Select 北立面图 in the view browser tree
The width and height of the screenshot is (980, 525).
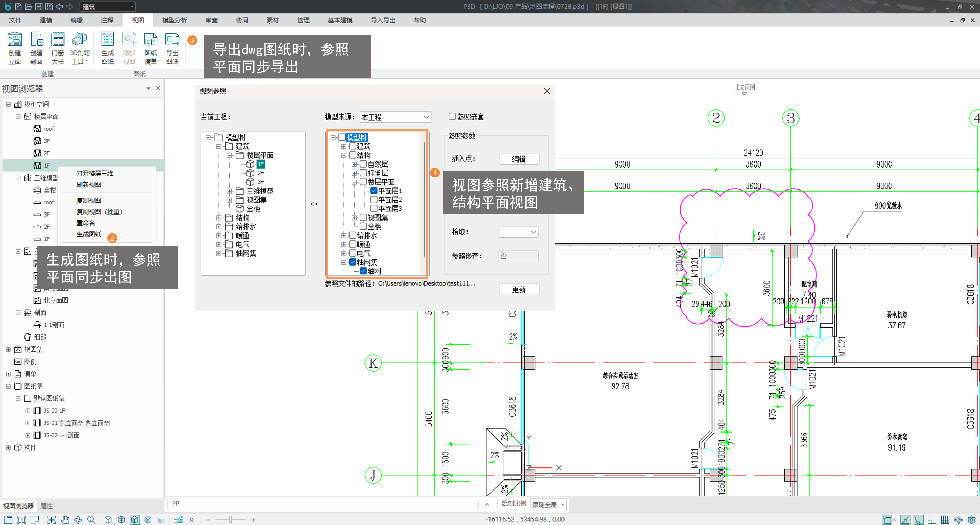pos(56,300)
